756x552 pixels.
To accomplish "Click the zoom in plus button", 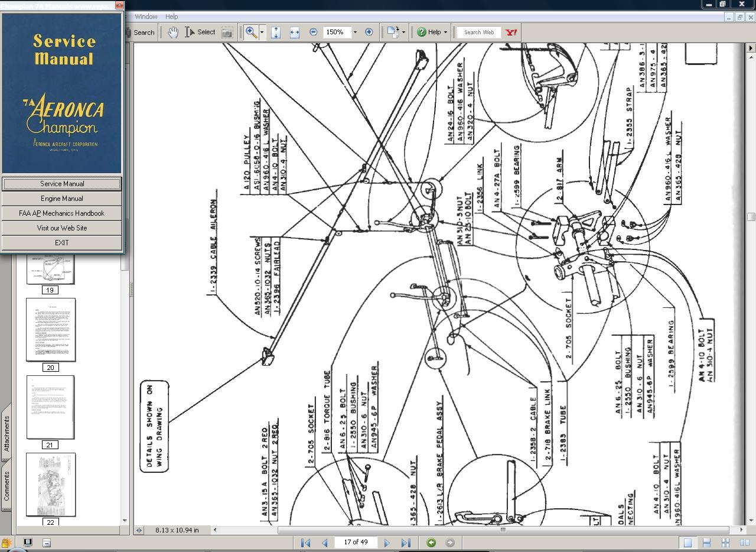I will [369, 33].
